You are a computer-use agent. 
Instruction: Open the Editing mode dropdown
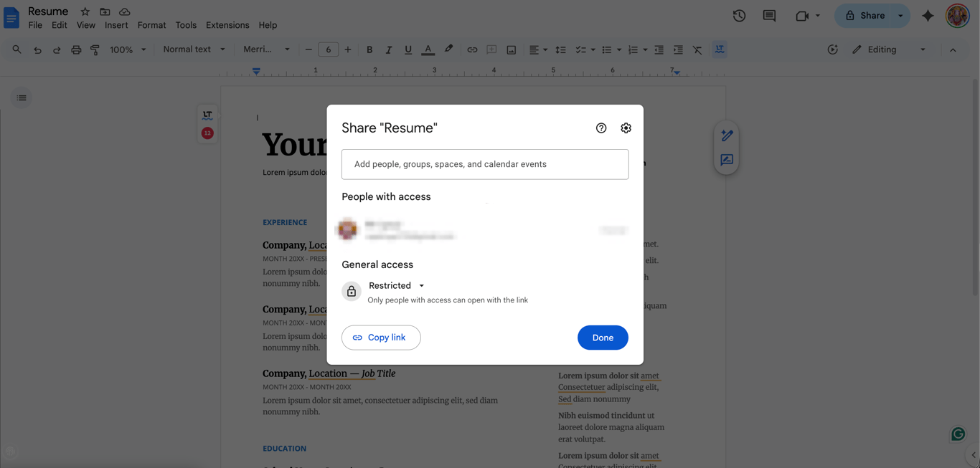pyautogui.click(x=889, y=49)
